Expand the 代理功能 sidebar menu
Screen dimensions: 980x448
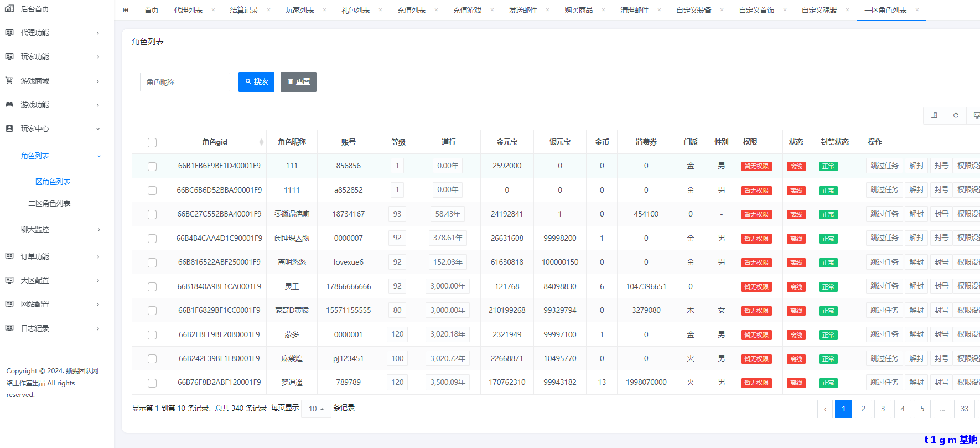[x=98, y=33]
